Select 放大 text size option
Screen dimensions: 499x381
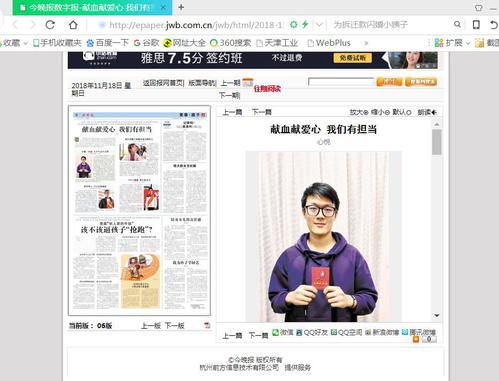[x=359, y=112]
